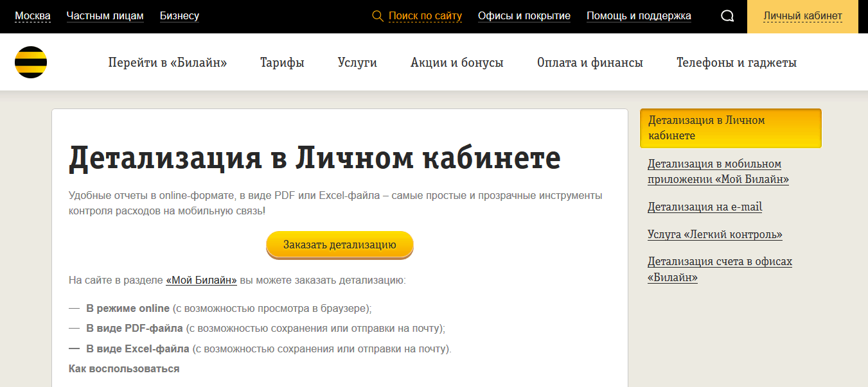868x387 pixels.
Task: Open the Офисы и покрытие page
Action: (524, 16)
